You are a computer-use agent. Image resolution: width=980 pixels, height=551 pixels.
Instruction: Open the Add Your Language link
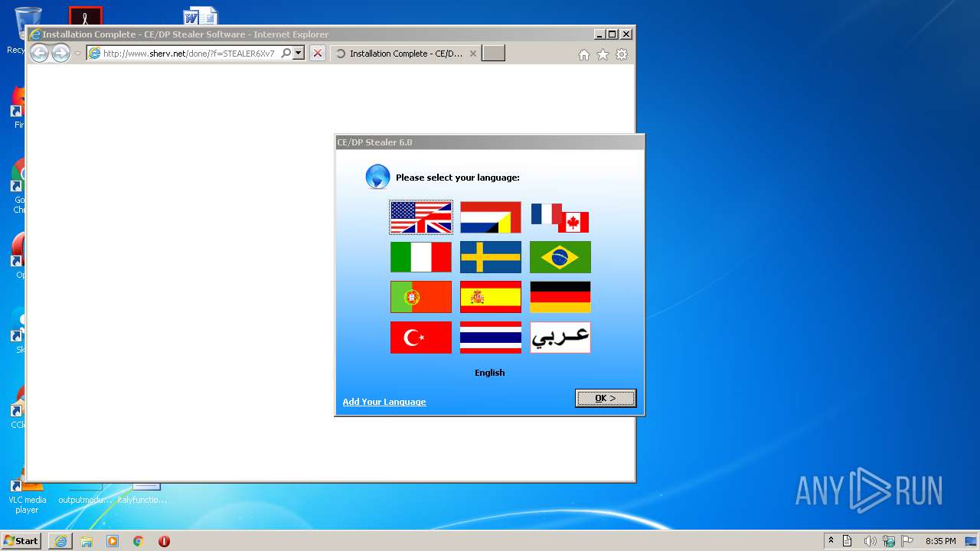384,402
